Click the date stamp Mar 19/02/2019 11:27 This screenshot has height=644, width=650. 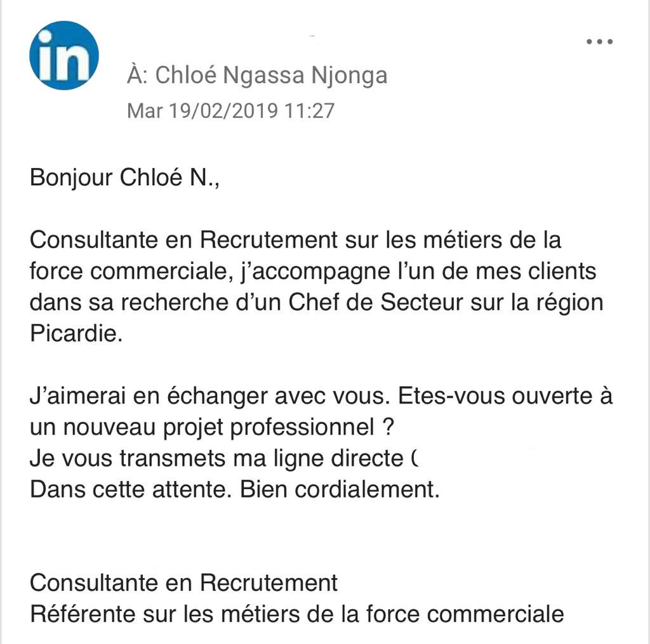(x=230, y=110)
